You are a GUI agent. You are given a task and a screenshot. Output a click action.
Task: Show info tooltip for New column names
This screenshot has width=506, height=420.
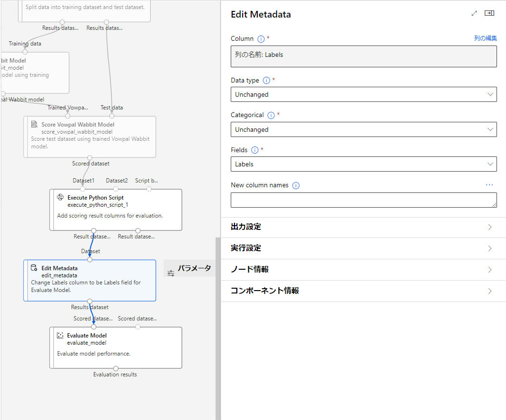296,186
